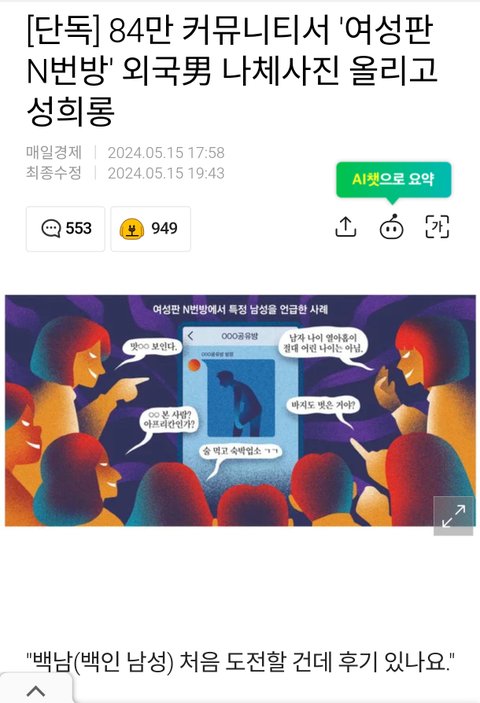Click the 바지도 벗은 거야? speech bubble

[x=323, y=406]
